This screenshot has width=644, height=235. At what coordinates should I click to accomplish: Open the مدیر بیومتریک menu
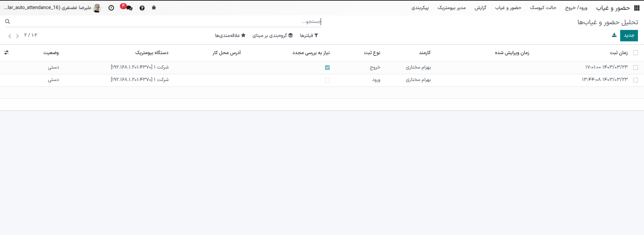[x=451, y=8]
